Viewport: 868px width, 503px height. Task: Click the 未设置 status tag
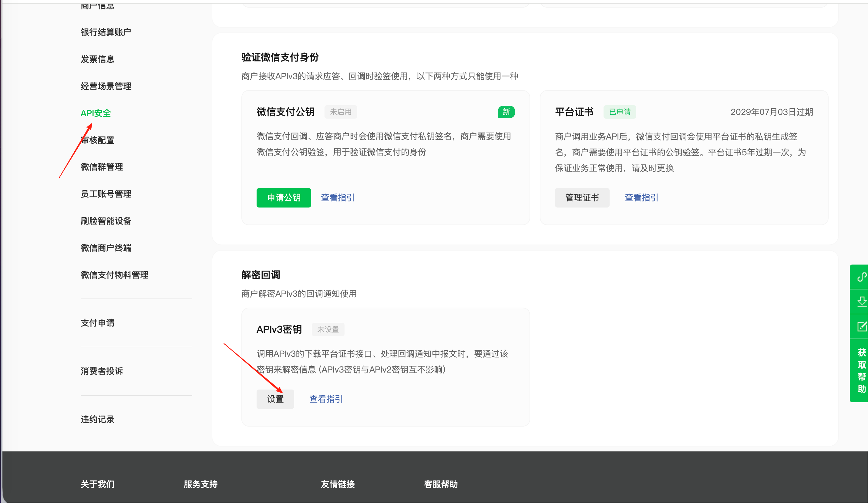coord(328,329)
